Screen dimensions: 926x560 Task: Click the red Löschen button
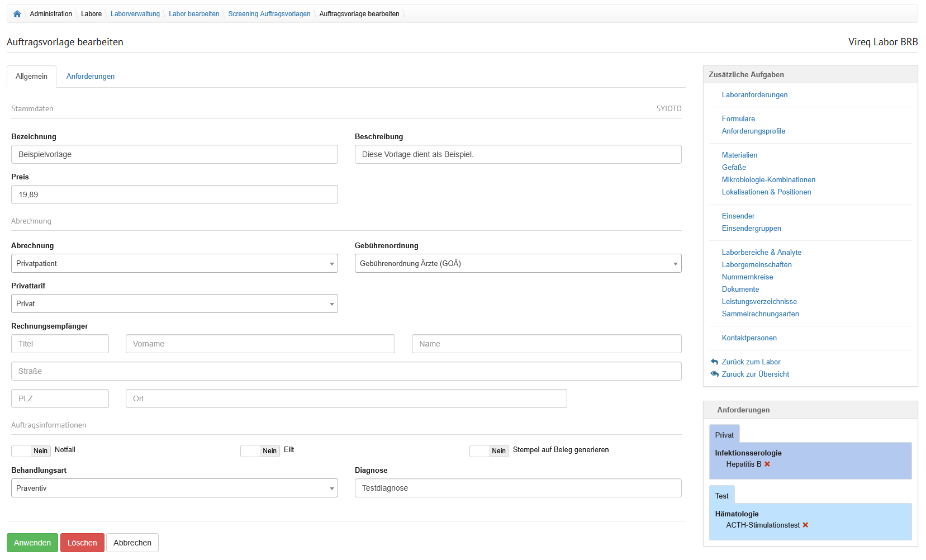(82, 543)
